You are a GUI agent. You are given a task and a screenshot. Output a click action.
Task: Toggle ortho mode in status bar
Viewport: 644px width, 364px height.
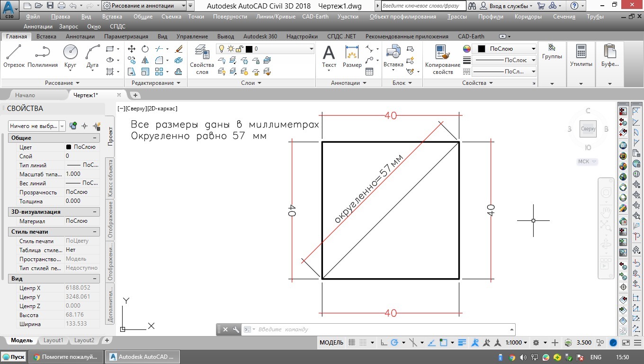(x=384, y=343)
